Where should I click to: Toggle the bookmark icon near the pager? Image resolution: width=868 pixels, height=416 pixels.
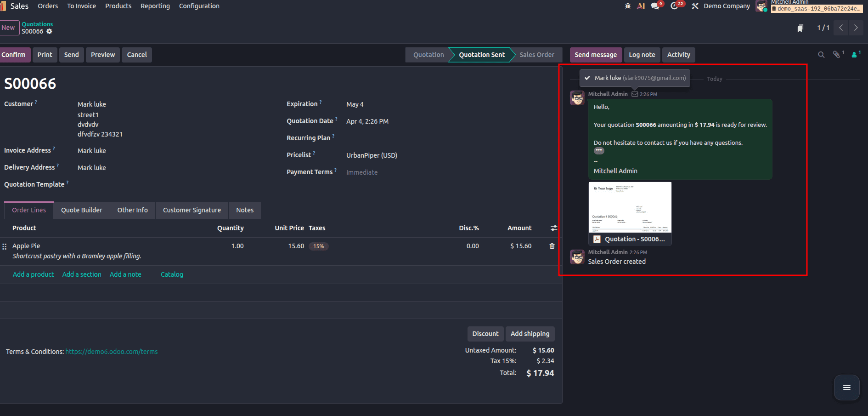click(800, 28)
